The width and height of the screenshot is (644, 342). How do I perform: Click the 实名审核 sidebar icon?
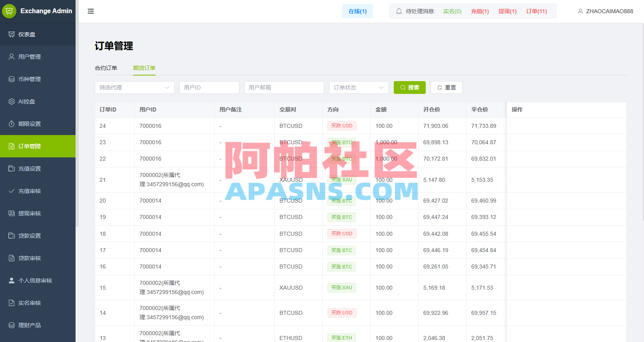point(12,303)
